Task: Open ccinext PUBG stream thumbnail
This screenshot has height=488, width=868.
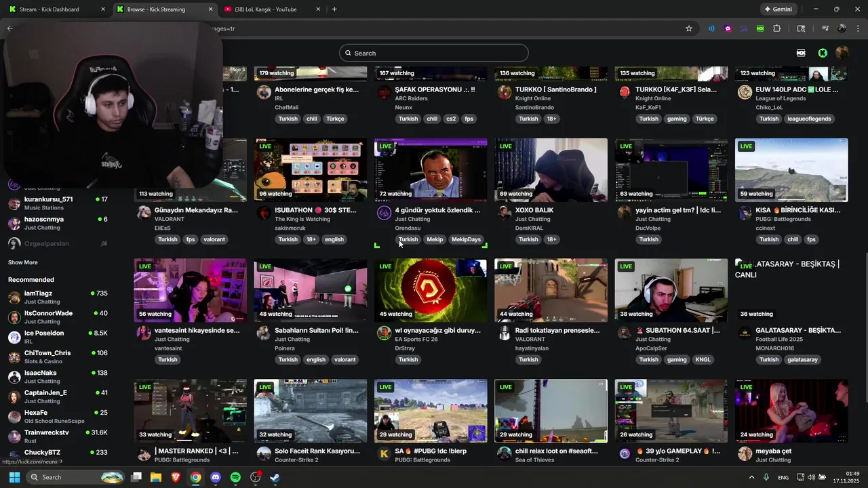Action: (791, 170)
